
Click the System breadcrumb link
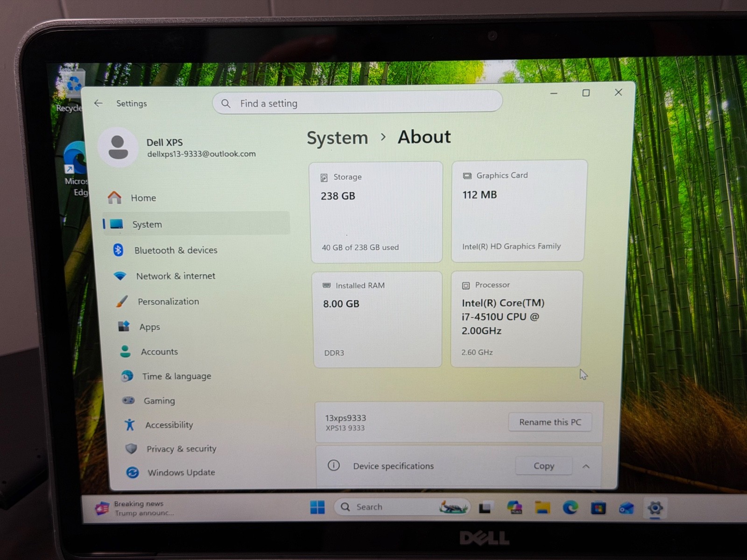click(337, 138)
